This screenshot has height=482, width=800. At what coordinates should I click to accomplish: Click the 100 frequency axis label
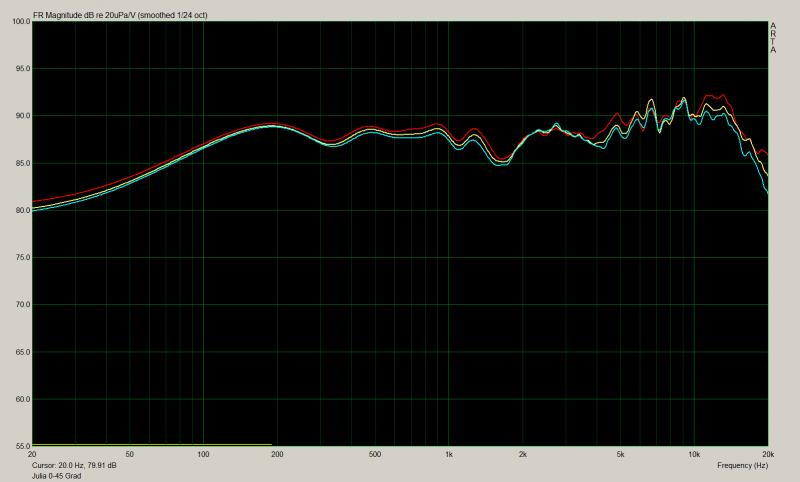pos(203,454)
